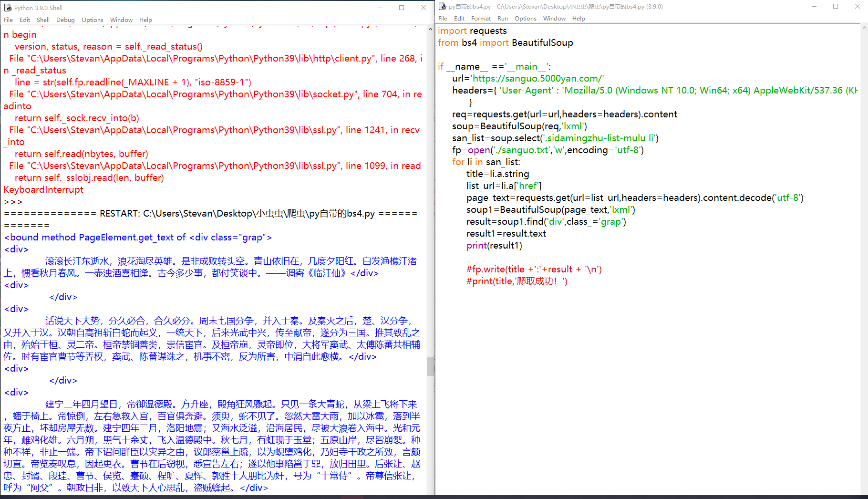Click the '话说天下大势' output paragraph
Screen dimensions: 868x499
[x=212, y=339]
